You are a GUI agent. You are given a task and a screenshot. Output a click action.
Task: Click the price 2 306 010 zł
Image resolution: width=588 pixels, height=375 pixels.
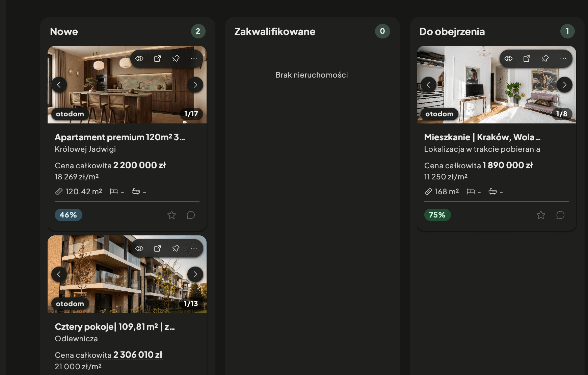click(x=138, y=355)
